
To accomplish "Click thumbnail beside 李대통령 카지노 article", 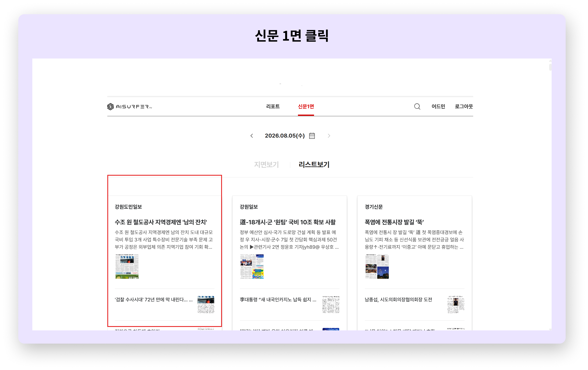I will (x=331, y=304).
